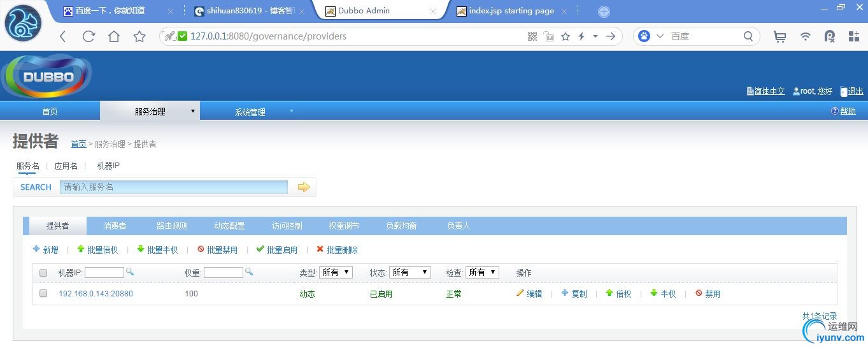Switch to the 消费者 tab
868x348 pixels.
click(x=115, y=226)
